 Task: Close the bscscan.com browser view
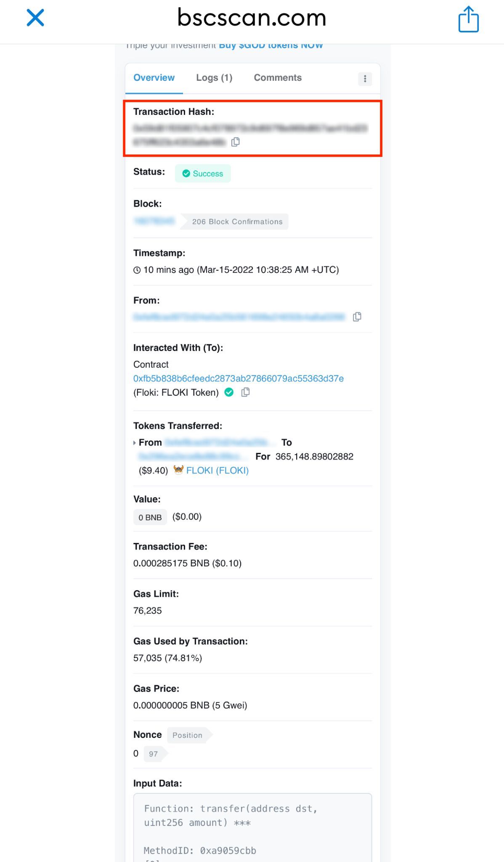coord(35,18)
